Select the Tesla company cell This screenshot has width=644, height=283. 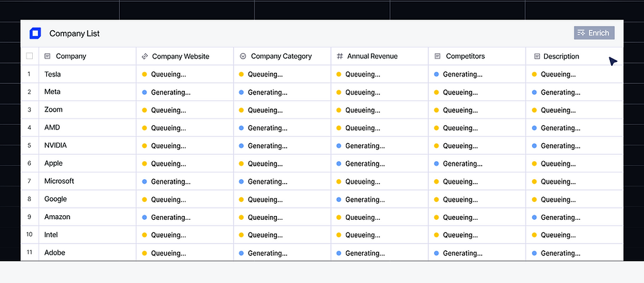(88, 74)
